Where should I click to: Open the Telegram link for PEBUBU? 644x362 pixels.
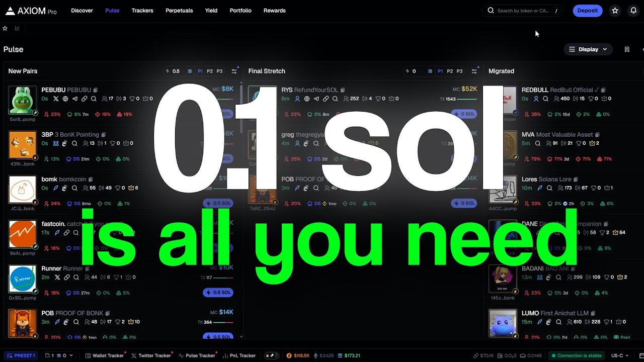[75, 99]
